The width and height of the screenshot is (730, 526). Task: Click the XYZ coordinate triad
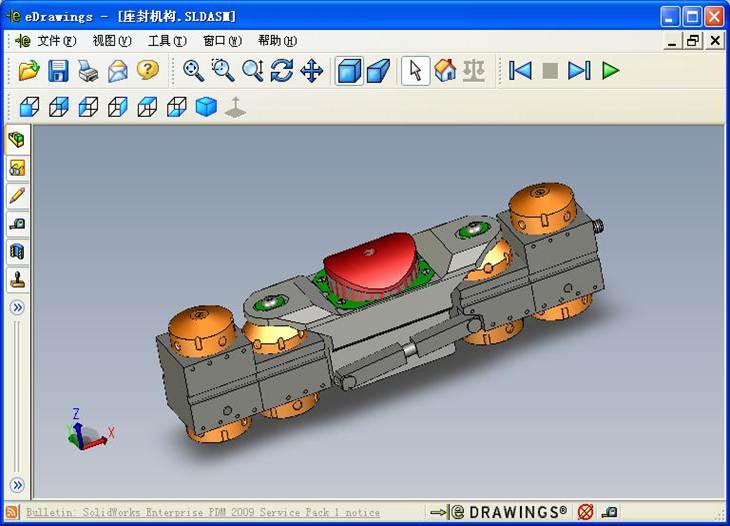coord(90,430)
